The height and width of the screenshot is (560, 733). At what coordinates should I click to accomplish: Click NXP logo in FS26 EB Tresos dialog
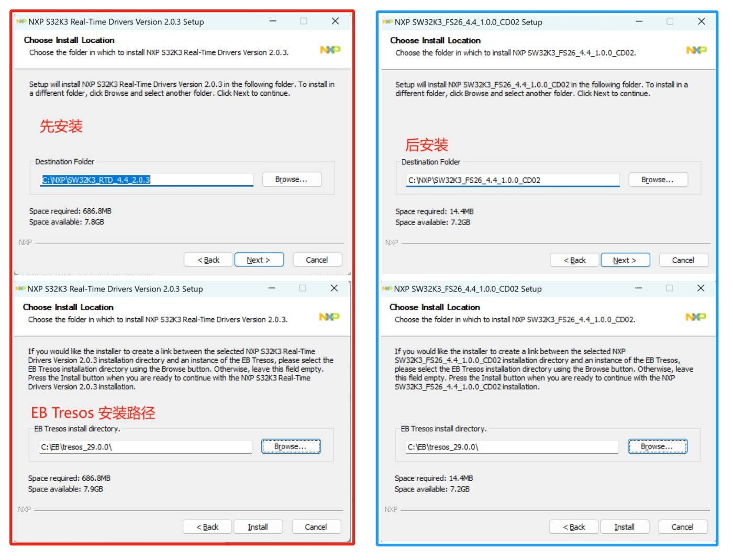[695, 317]
